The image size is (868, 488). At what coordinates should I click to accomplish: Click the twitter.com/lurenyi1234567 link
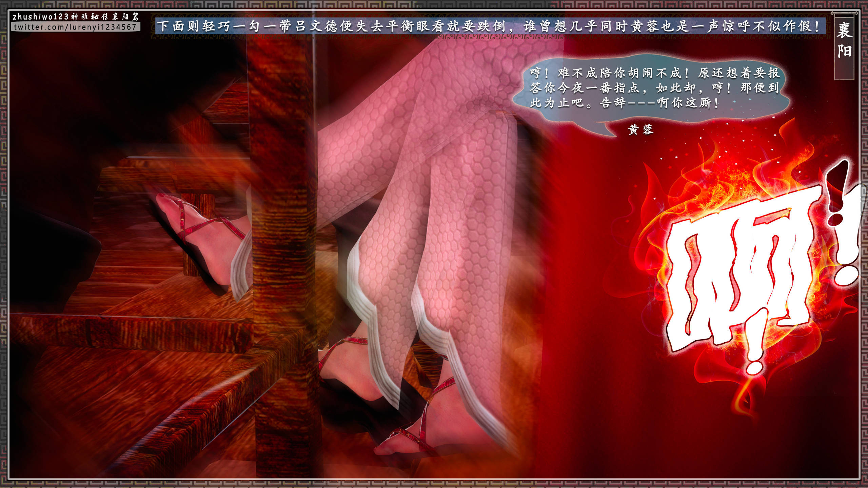pos(75,27)
